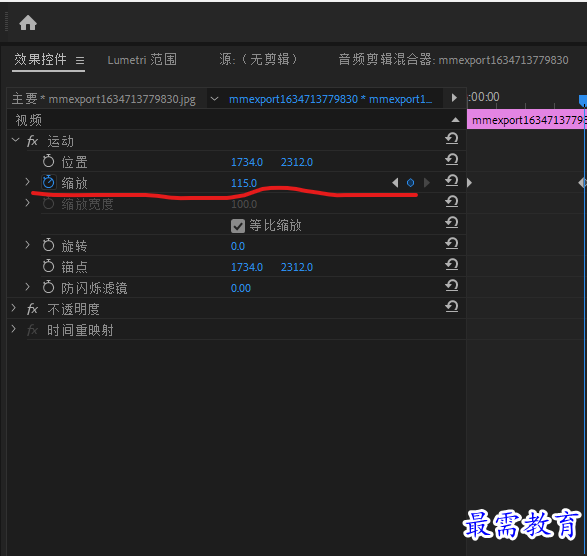Reset the 缩放 parameter

pos(452,180)
